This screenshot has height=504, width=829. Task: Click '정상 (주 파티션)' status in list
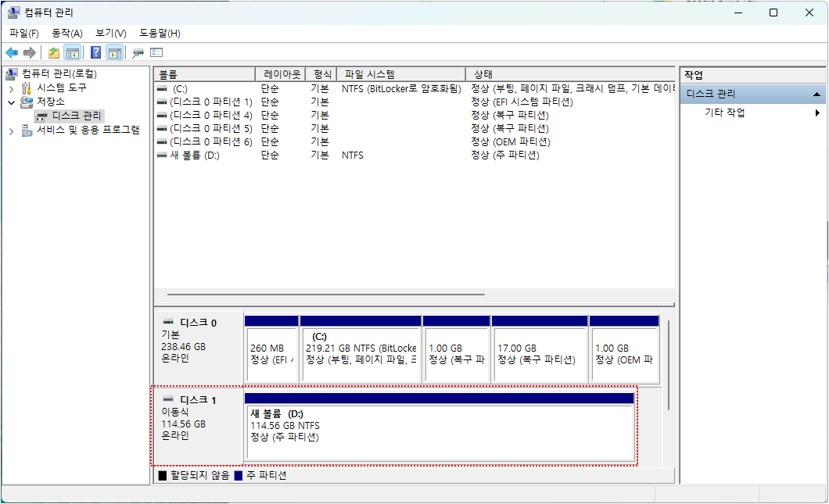coord(505,155)
